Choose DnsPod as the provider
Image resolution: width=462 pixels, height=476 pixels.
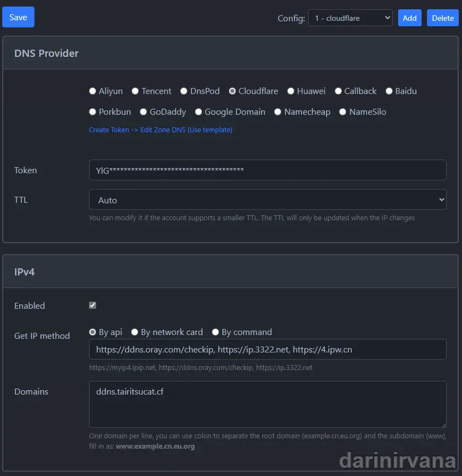(183, 91)
